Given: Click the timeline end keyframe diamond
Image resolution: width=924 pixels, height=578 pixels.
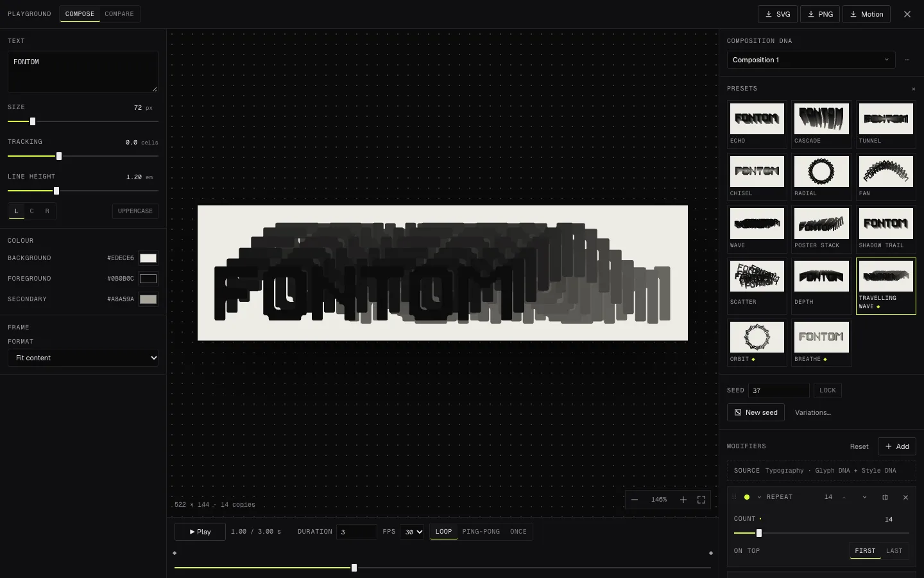Looking at the screenshot, I should [710, 553].
